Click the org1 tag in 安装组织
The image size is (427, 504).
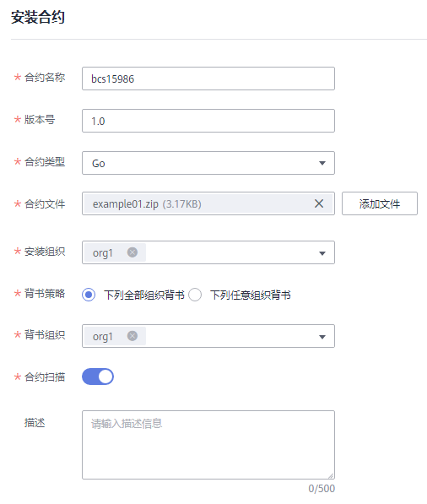click(115, 252)
